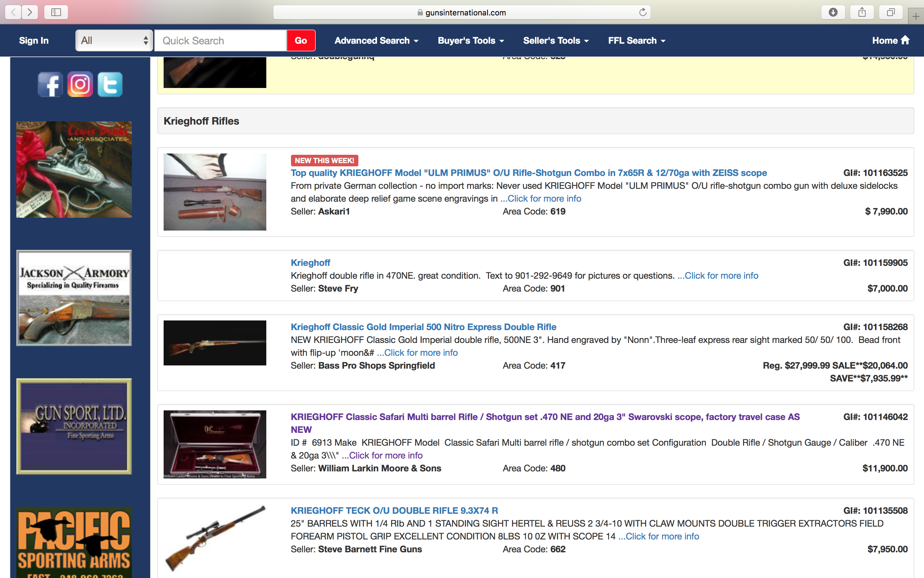
Task: Click more info for Steve Barnett listing
Action: (x=659, y=536)
